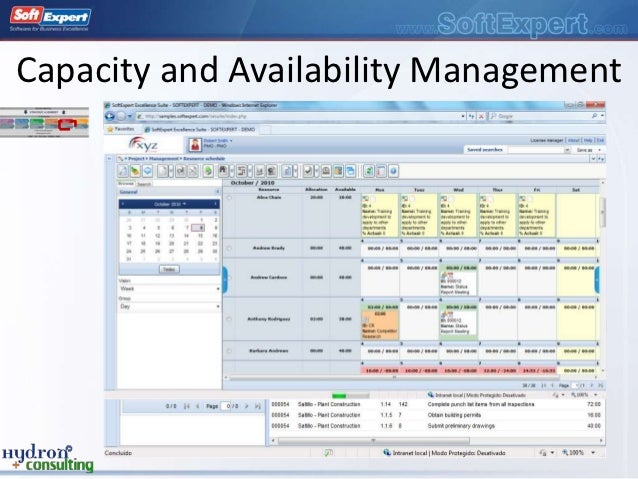Click the search magnifier in Google box
The image size is (638, 479).
point(594,116)
